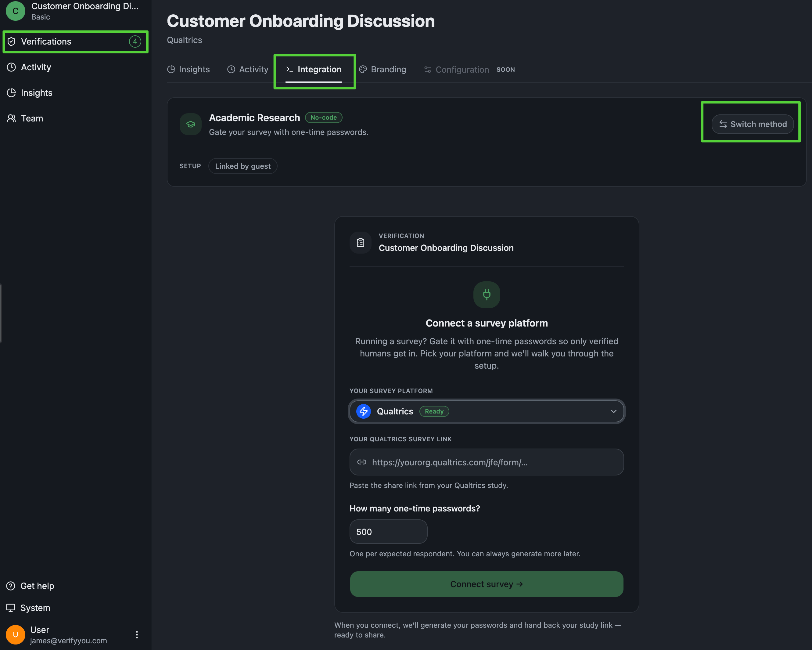Click the collapse handle on sidebar left edge

coord(1,313)
